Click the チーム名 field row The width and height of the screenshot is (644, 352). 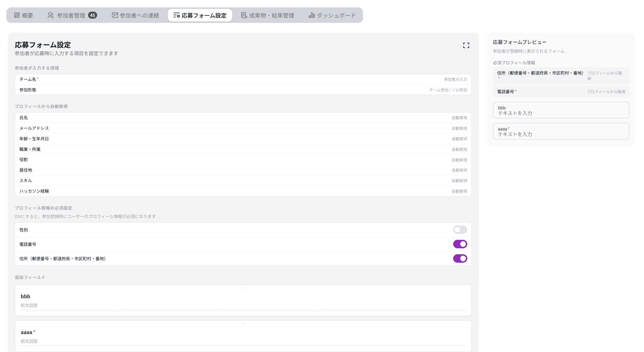pyautogui.click(x=243, y=79)
